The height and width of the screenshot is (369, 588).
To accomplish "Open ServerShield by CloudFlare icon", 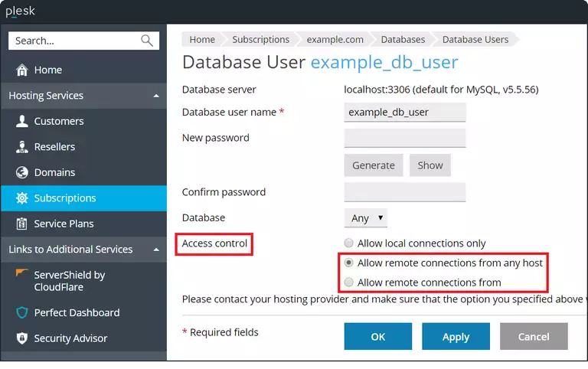I will tap(21, 275).
